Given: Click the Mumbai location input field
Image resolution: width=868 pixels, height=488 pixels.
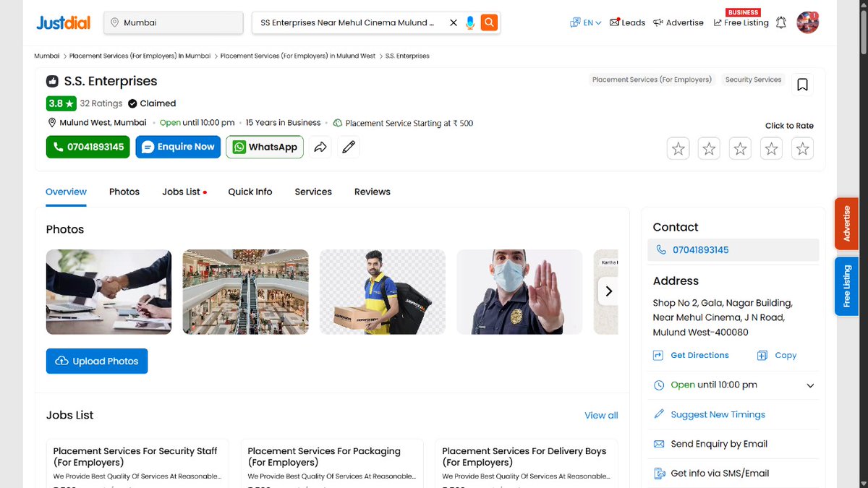Looking at the screenshot, I should 174,22.
